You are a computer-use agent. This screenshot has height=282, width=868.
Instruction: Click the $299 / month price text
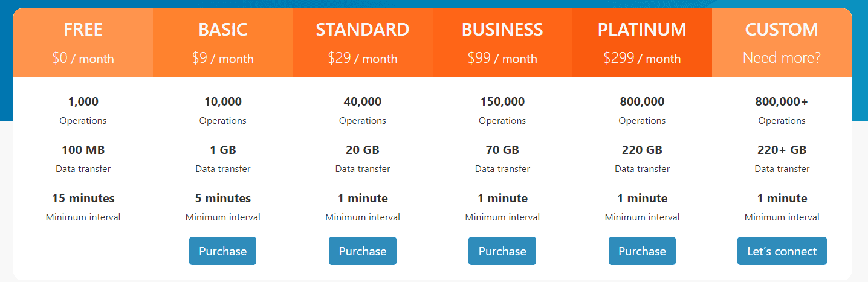click(642, 58)
